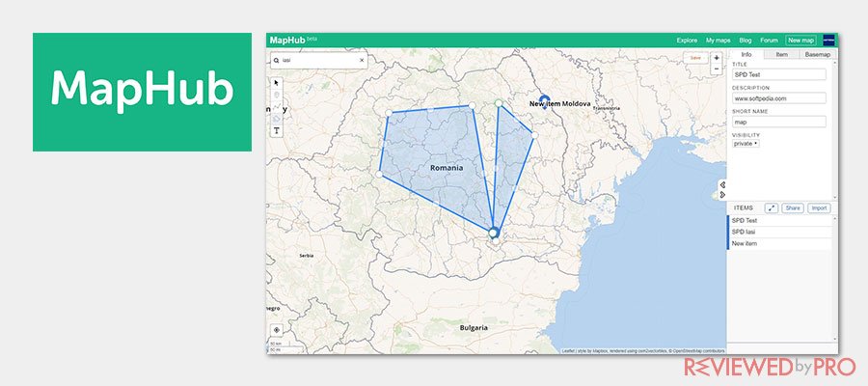Zoom in the map with plus

717,58
